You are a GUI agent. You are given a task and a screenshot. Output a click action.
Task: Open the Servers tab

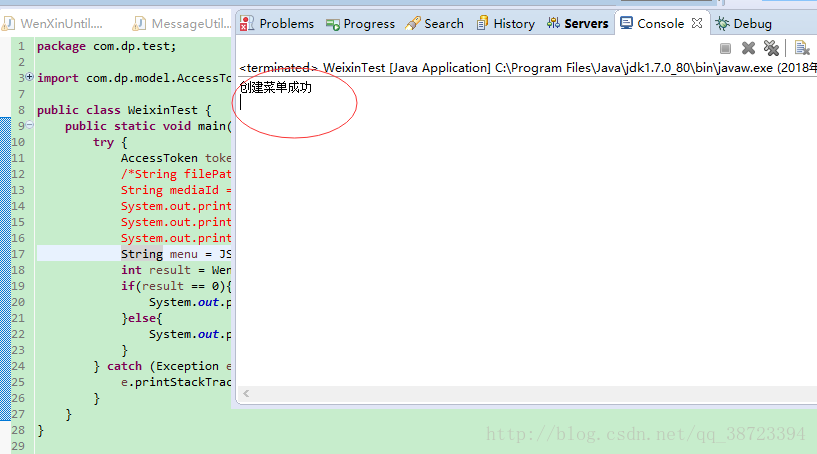577,23
